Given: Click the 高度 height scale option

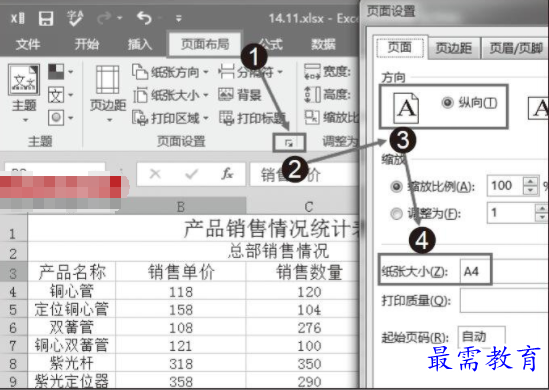Looking at the screenshot, I should tap(327, 95).
